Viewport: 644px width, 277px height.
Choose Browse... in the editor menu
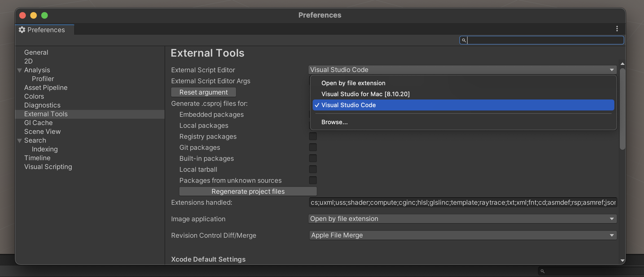point(463,122)
